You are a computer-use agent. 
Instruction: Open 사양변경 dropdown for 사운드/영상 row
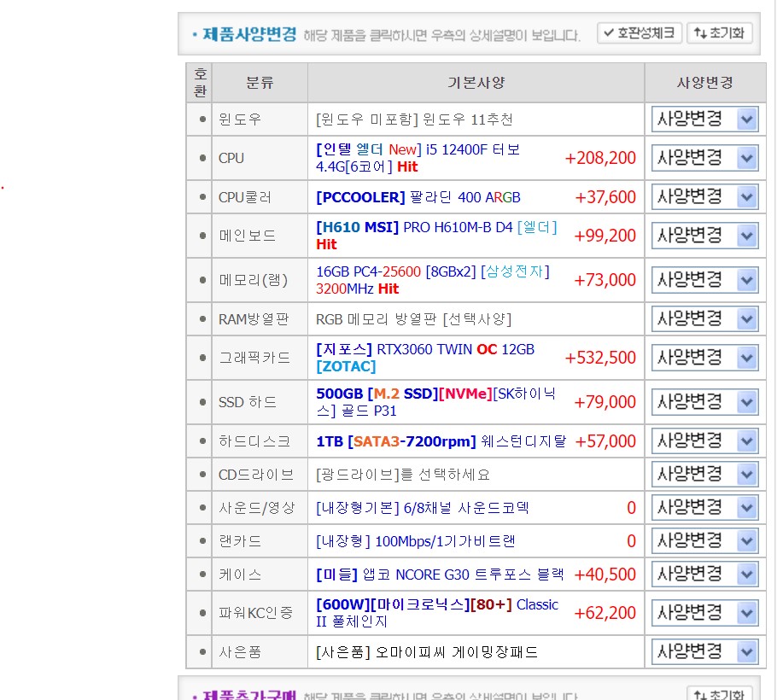(704, 508)
